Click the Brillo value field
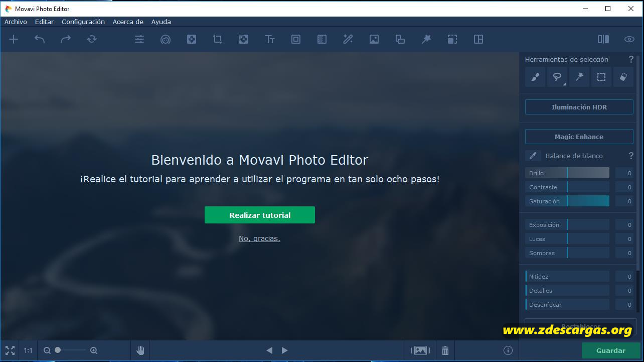 pyautogui.click(x=624, y=173)
